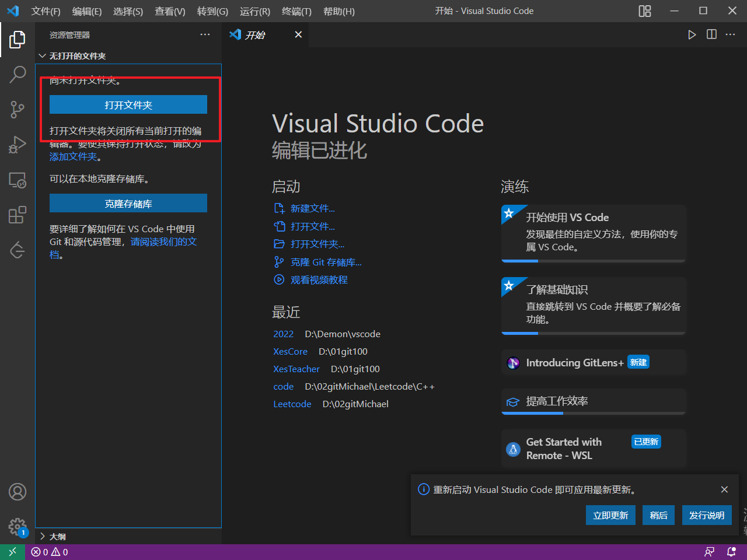Open recent folder code
Screen dimensions: 747x560
[x=284, y=387]
